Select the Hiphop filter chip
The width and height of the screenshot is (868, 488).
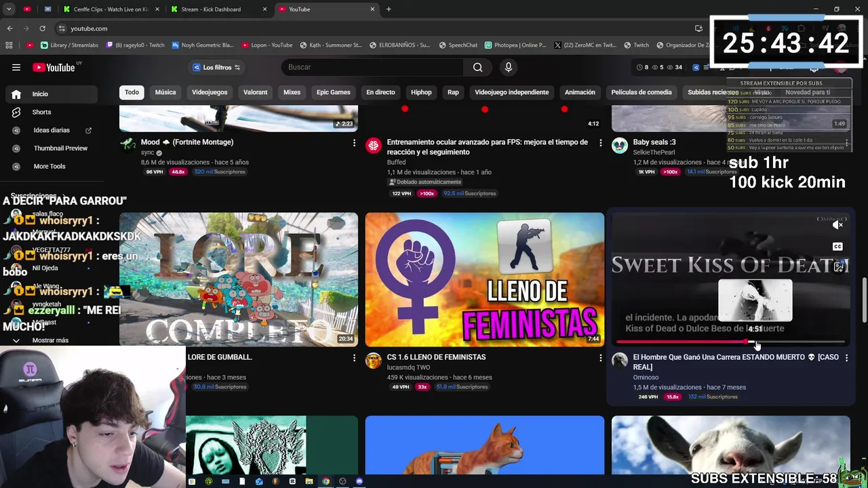coord(421,92)
